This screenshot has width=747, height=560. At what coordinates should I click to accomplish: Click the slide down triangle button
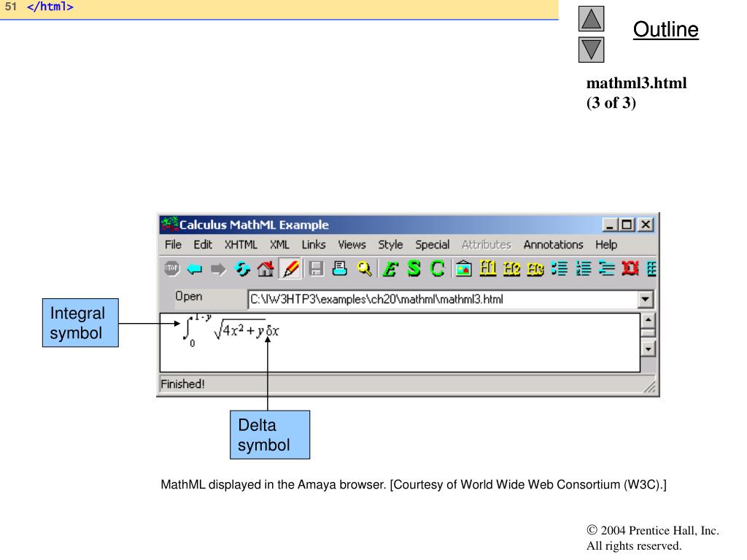pyautogui.click(x=591, y=50)
